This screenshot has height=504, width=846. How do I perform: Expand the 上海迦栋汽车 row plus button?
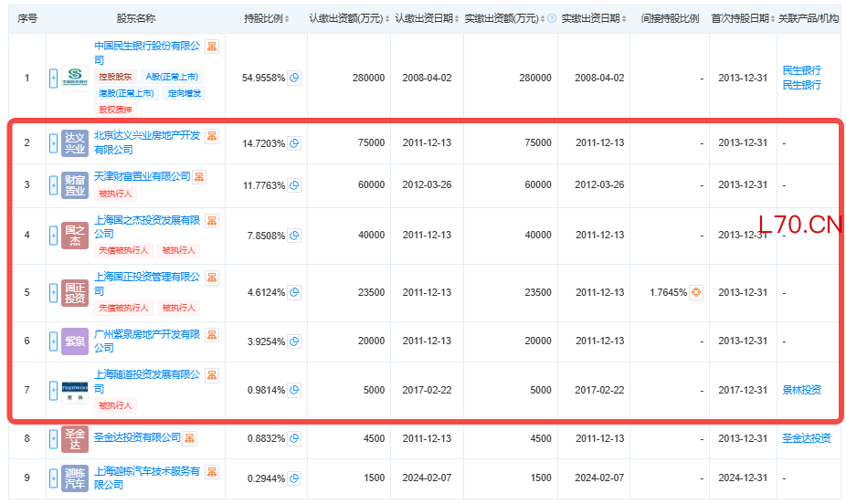(x=53, y=478)
